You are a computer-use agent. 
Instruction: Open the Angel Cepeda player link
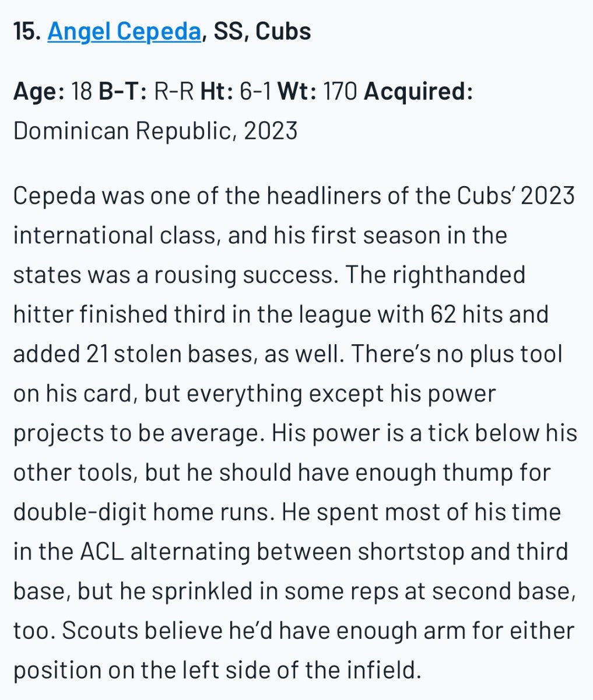click(x=124, y=32)
